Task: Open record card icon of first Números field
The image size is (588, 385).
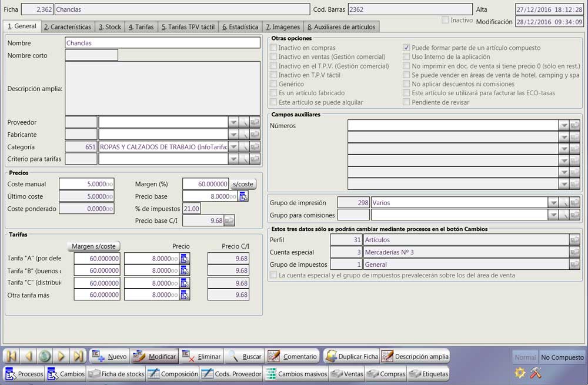Action: pos(574,126)
